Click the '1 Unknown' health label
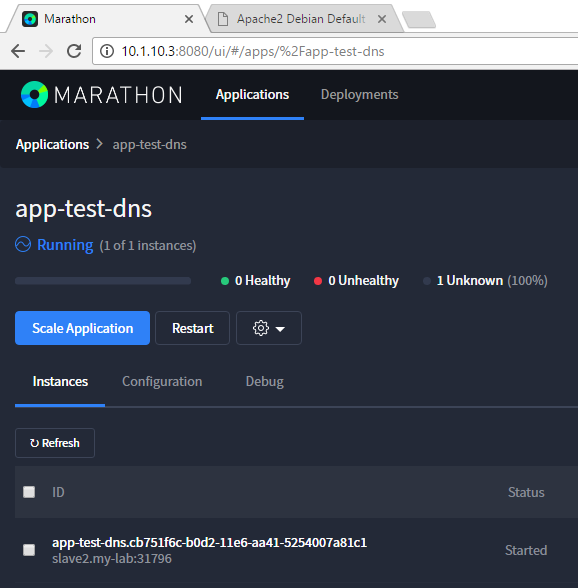This screenshot has width=578, height=588. click(x=470, y=280)
